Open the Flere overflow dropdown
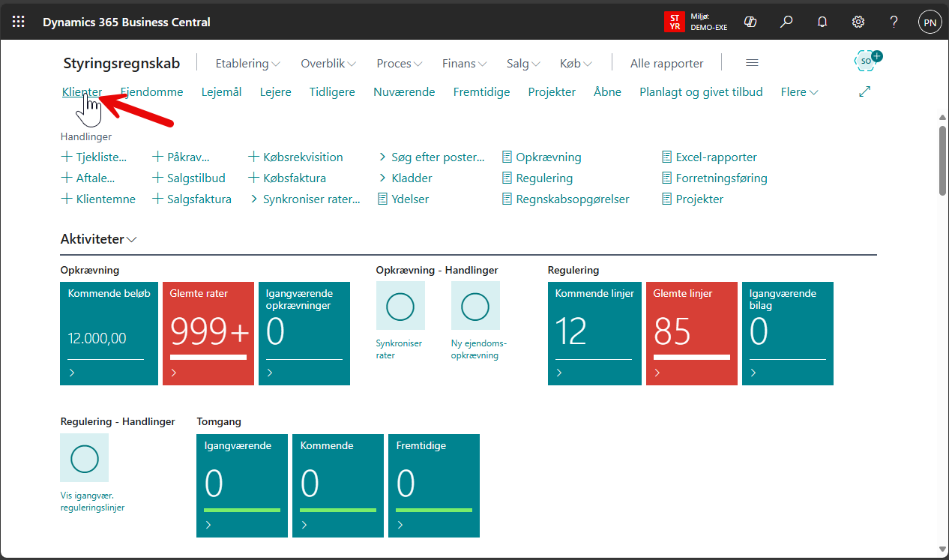Image resolution: width=949 pixels, height=560 pixels. (x=799, y=92)
